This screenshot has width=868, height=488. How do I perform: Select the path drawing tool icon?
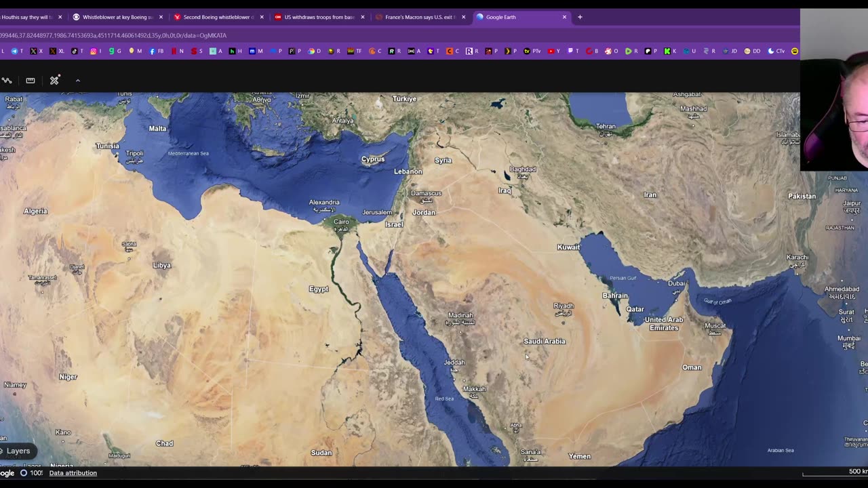7,81
